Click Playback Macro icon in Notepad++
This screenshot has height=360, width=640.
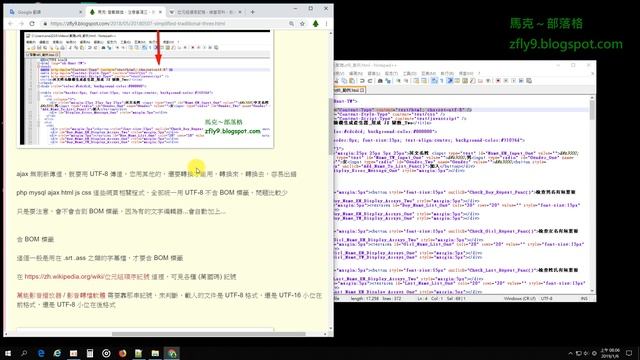tap(513, 81)
